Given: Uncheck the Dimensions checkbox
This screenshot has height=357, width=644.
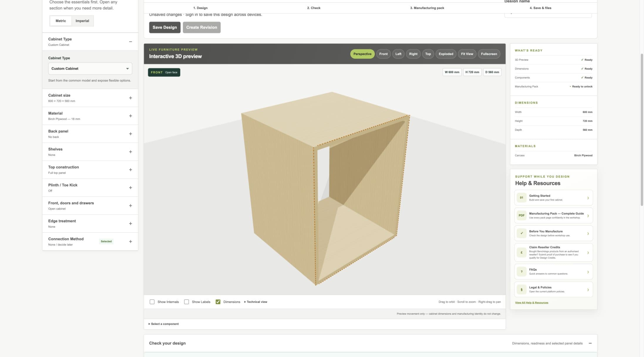Looking at the screenshot, I should click(218, 302).
